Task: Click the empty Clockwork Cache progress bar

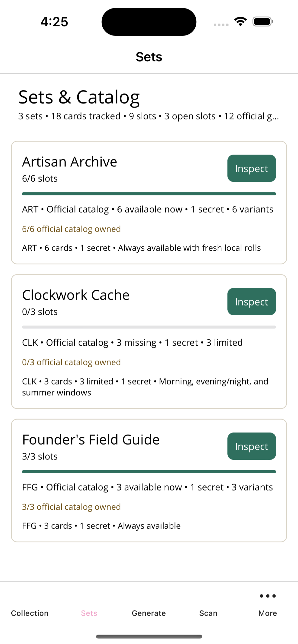Action: pyautogui.click(x=149, y=327)
